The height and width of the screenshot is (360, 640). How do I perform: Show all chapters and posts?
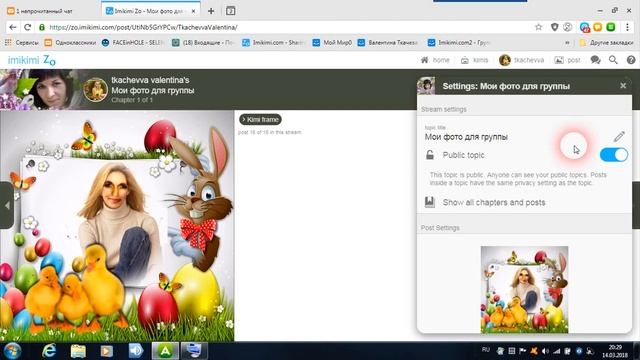point(494,202)
